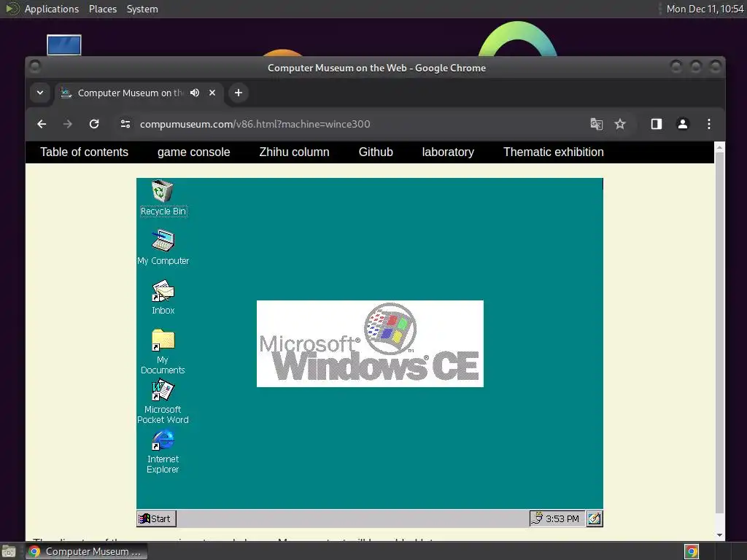This screenshot has width=747, height=560.
Task: Open the System menu
Action: (x=142, y=9)
